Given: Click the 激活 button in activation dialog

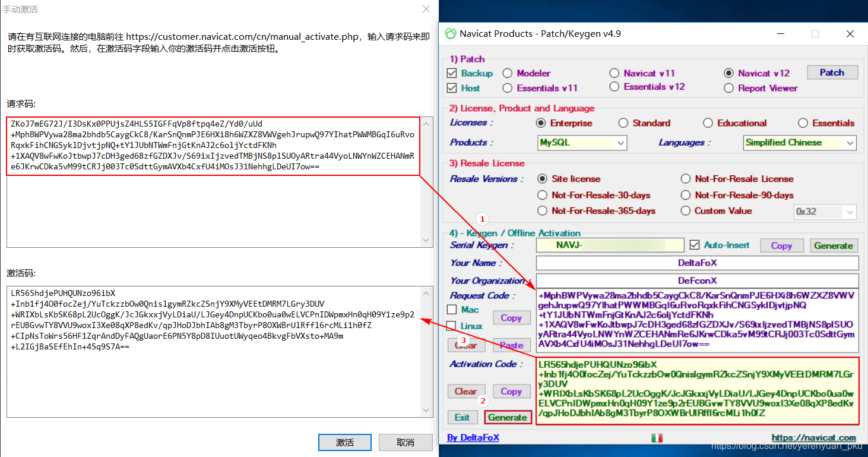Looking at the screenshot, I should [345, 442].
